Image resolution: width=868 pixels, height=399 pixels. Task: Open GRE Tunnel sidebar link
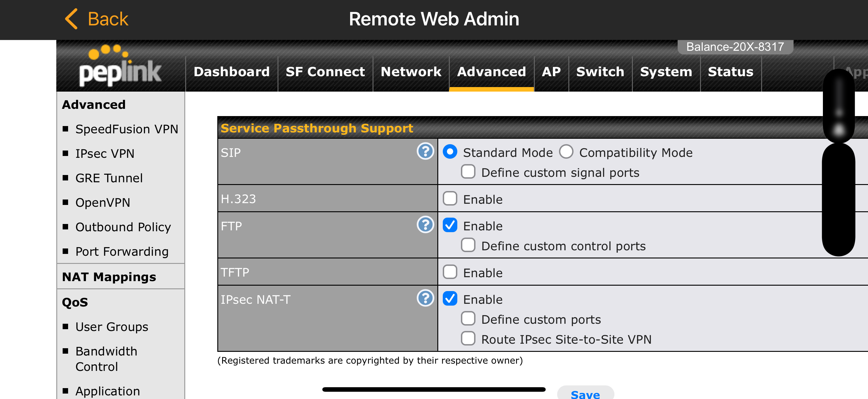tap(109, 178)
